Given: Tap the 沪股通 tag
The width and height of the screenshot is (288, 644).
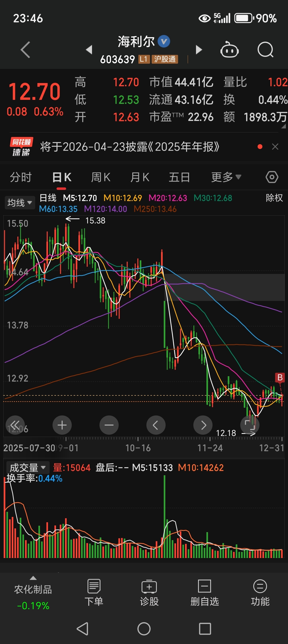Looking at the screenshot, I should [x=165, y=59].
